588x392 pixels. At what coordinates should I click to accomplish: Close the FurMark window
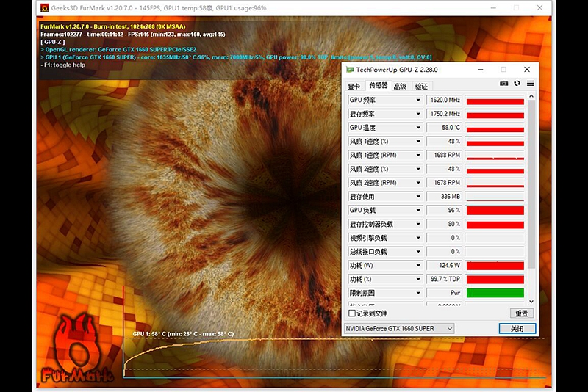point(539,8)
